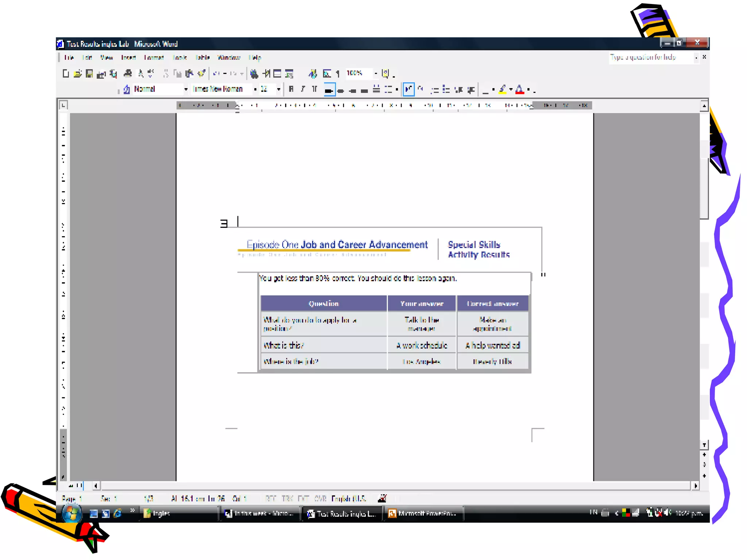
Task: Toggle Bold formatting
Action: 291,89
